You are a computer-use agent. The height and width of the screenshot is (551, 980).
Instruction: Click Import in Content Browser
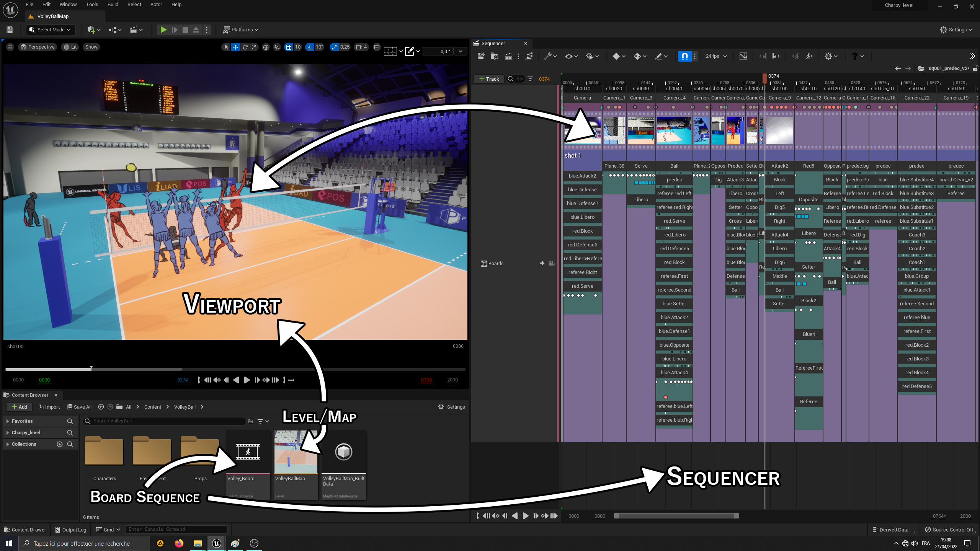49,407
